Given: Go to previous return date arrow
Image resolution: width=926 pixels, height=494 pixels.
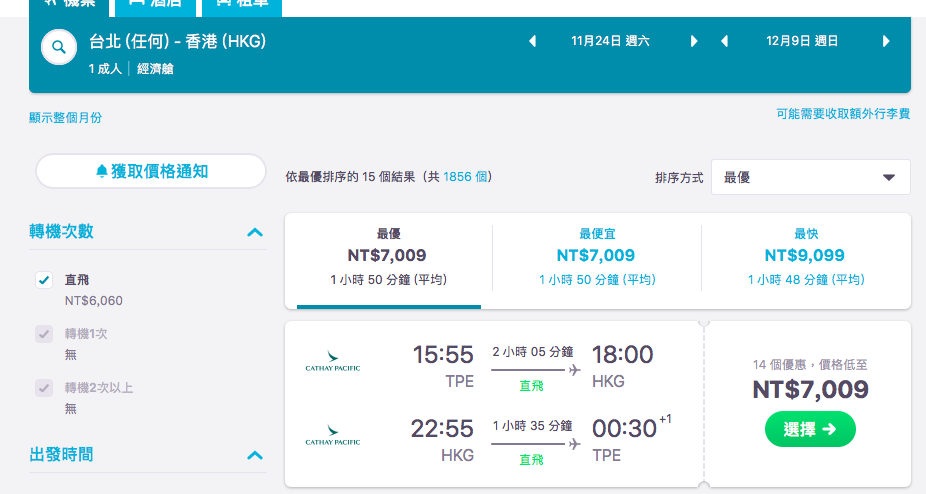Looking at the screenshot, I should 725,41.
